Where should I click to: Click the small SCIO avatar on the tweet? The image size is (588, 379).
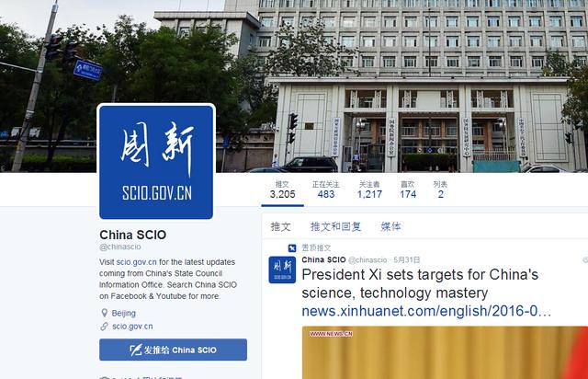(x=282, y=270)
